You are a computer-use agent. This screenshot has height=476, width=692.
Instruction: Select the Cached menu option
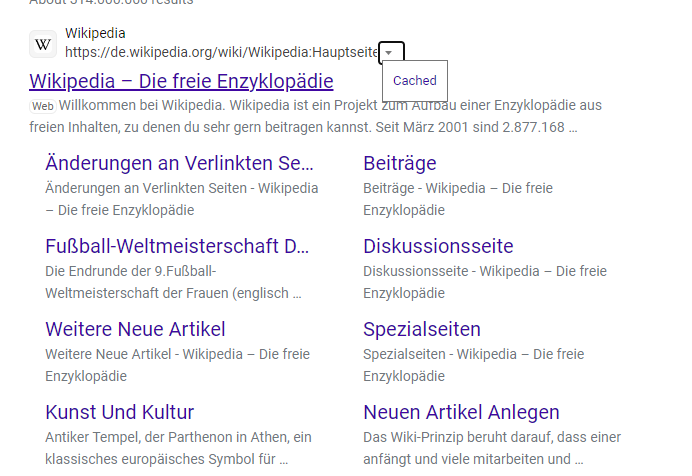click(x=414, y=81)
